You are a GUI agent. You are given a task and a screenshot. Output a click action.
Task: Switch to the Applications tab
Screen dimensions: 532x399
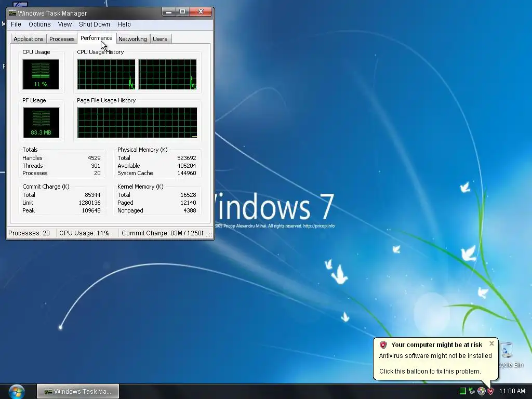[x=29, y=38]
